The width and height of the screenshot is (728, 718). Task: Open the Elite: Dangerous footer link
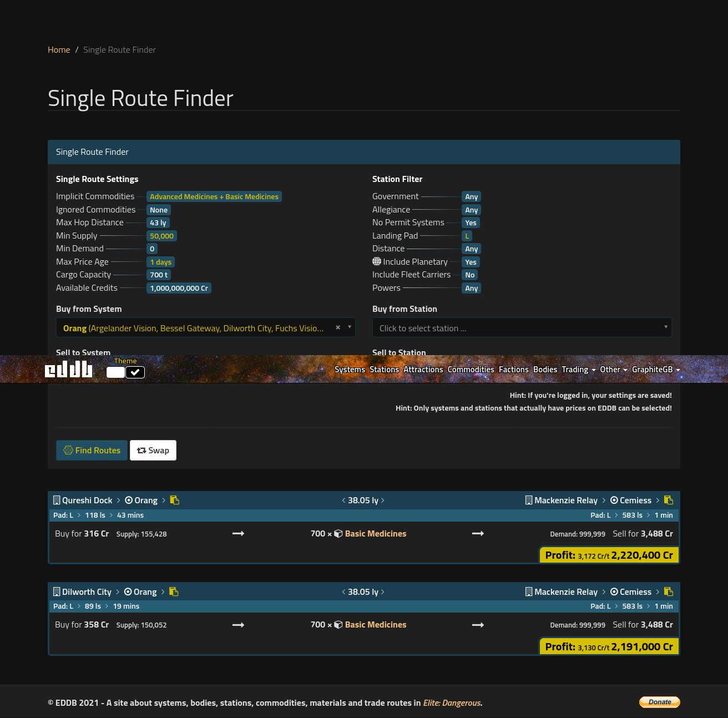pos(452,703)
